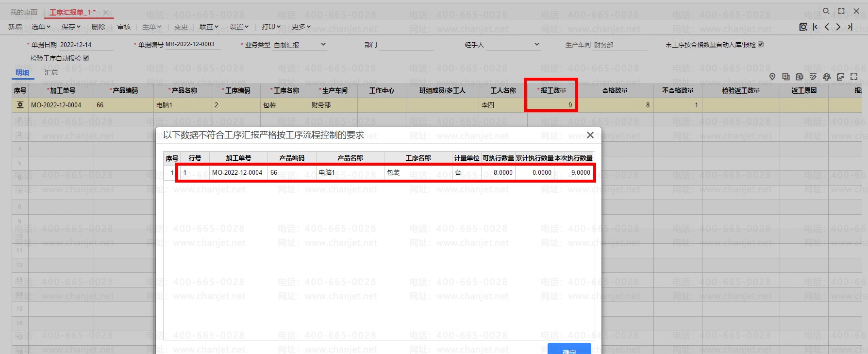Click the 单据日期 field
868x354 pixels.
[86, 45]
